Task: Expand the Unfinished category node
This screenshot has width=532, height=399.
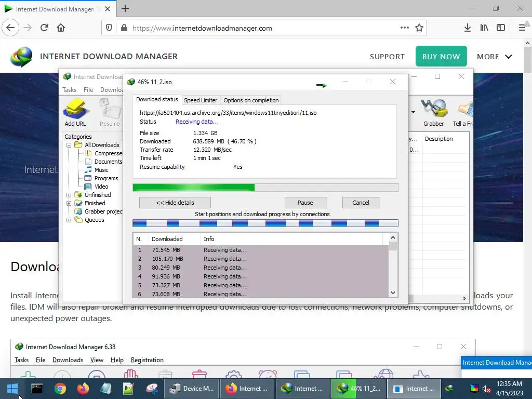Action: (x=69, y=195)
